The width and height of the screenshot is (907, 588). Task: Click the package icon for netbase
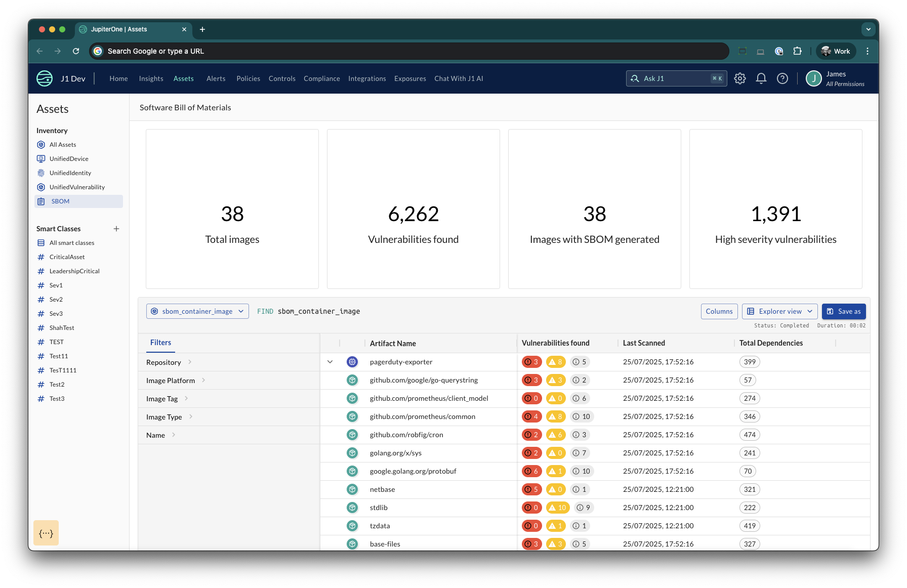(x=352, y=489)
